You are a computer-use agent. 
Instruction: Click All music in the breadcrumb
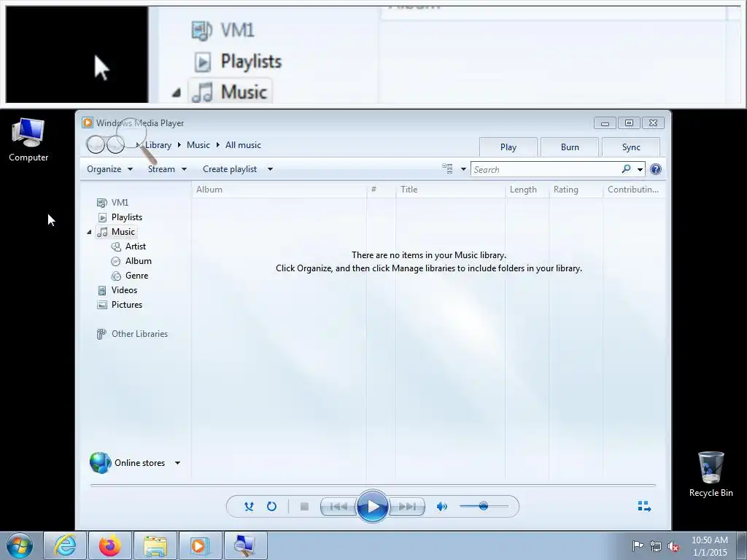(243, 145)
